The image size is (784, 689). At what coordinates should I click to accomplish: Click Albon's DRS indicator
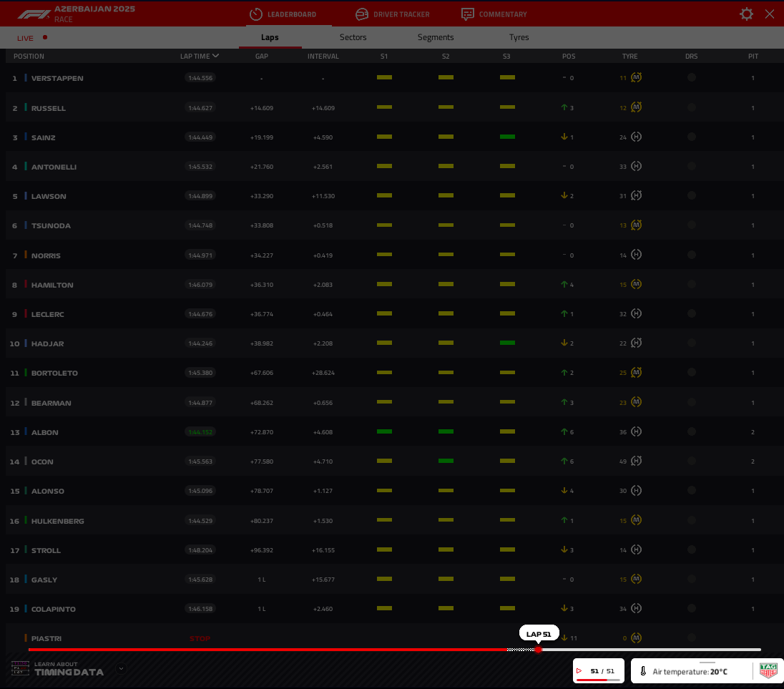(x=692, y=431)
